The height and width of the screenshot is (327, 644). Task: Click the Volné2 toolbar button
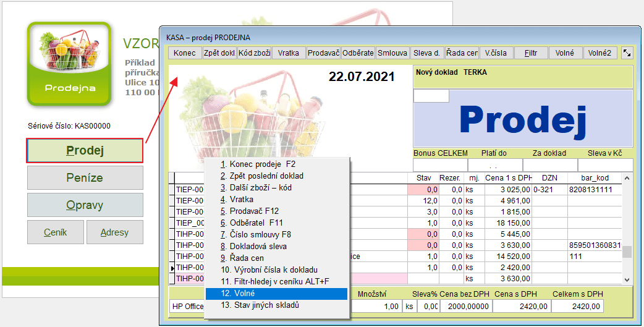click(600, 53)
